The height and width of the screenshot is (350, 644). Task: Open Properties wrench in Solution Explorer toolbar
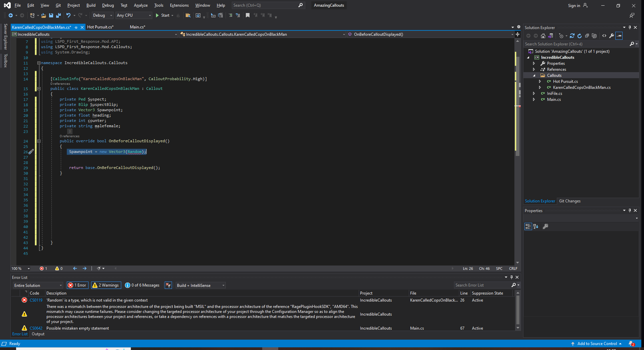[612, 36]
